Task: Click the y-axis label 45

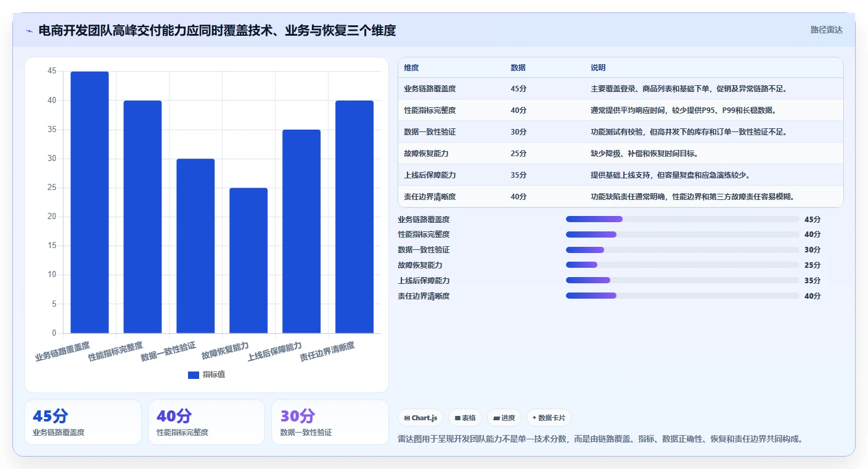Action: (x=52, y=72)
